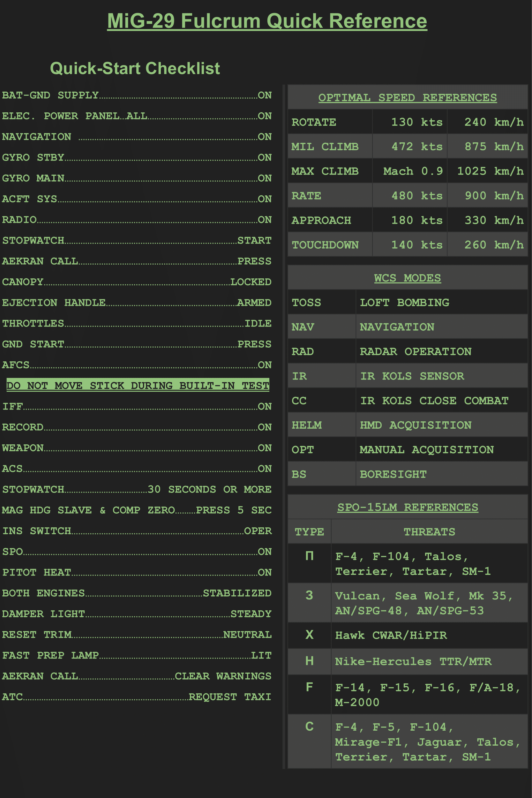Screen dimensions: 532x798
Task: Click the DO NOT MOVE STICK warning banner
Action: coord(136,385)
